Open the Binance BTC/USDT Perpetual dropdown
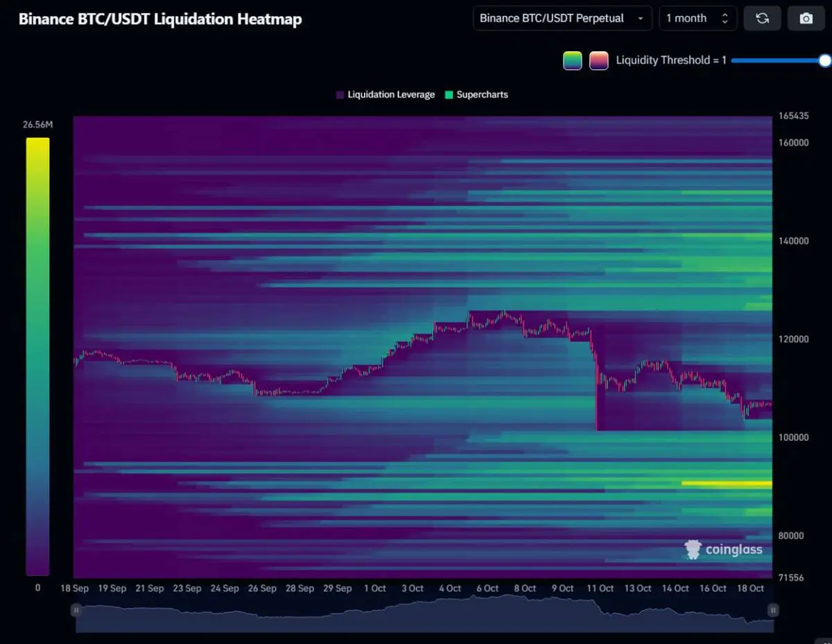The image size is (832, 644). (x=562, y=19)
